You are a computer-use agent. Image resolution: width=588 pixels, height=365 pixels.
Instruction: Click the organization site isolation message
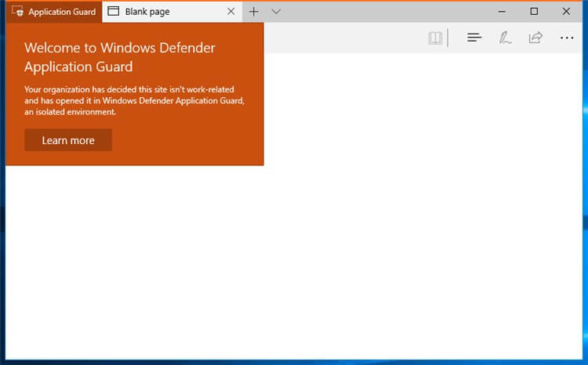click(x=134, y=100)
